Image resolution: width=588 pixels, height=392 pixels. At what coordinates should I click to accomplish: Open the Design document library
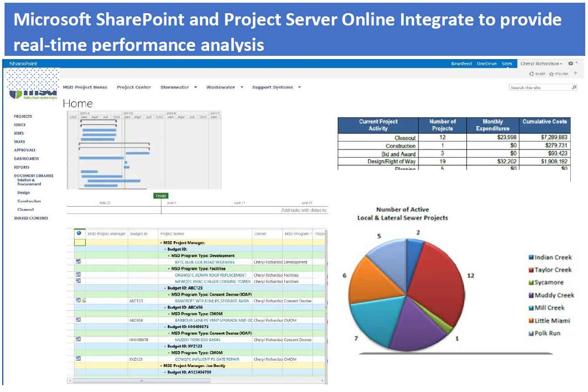coord(24,193)
